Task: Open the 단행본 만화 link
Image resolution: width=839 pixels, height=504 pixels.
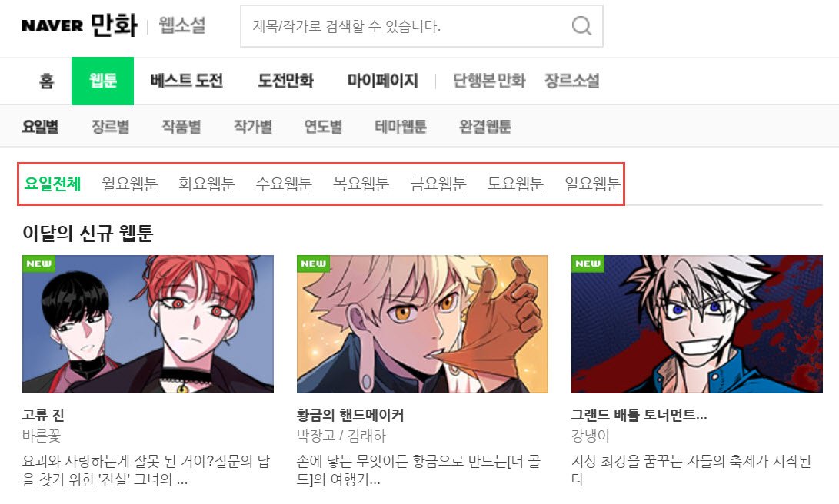Action: click(x=489, y=81)
